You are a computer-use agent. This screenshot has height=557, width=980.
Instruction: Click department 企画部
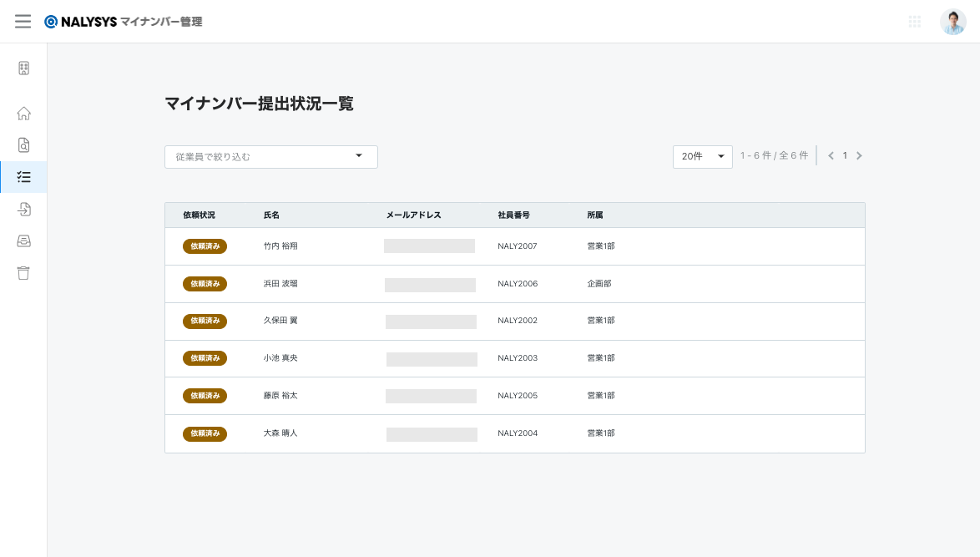599,284
